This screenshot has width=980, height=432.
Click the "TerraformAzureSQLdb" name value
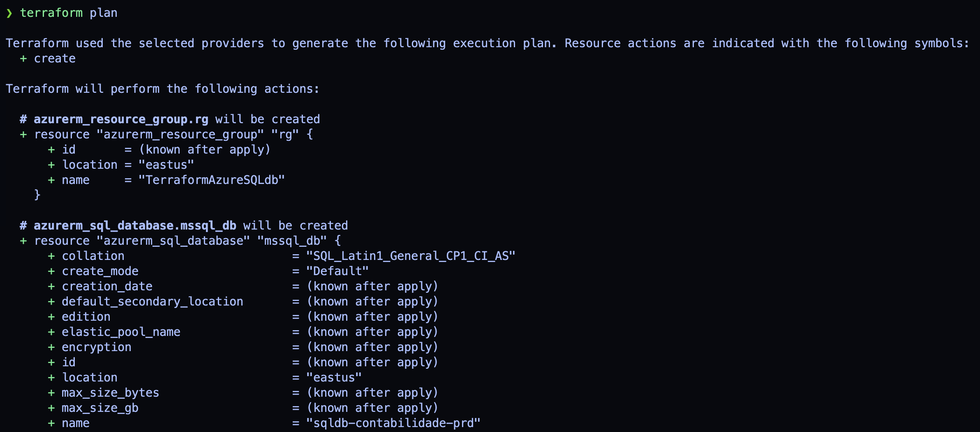click(212, 180)
